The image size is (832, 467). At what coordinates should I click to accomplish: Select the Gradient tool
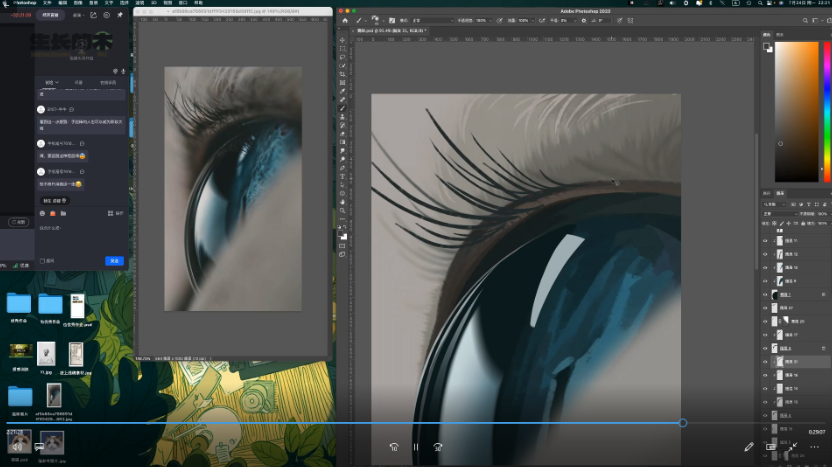click(x=342, y=142)
